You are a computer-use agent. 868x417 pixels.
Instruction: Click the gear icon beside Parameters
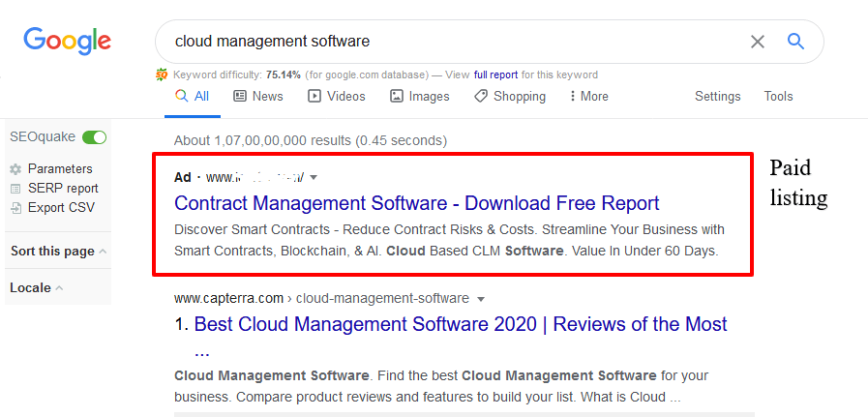(x=16, y=169)
